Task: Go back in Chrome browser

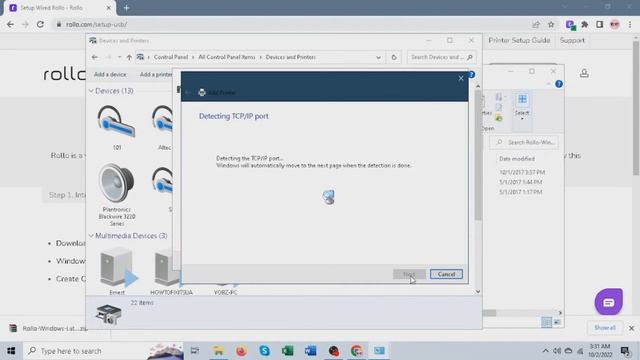Action: coord(11,24)
